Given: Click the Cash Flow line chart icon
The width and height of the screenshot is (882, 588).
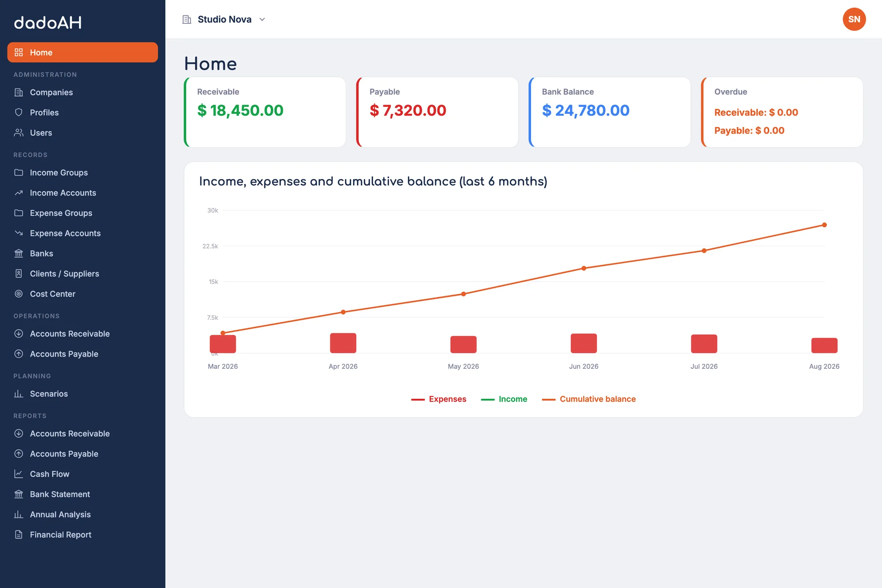Looking at the screenshot, I should click(19, 474).
